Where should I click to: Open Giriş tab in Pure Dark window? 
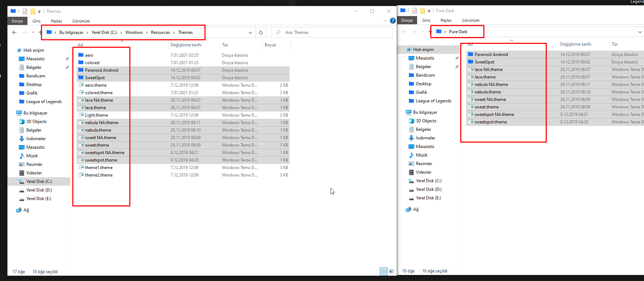(426, 20)
